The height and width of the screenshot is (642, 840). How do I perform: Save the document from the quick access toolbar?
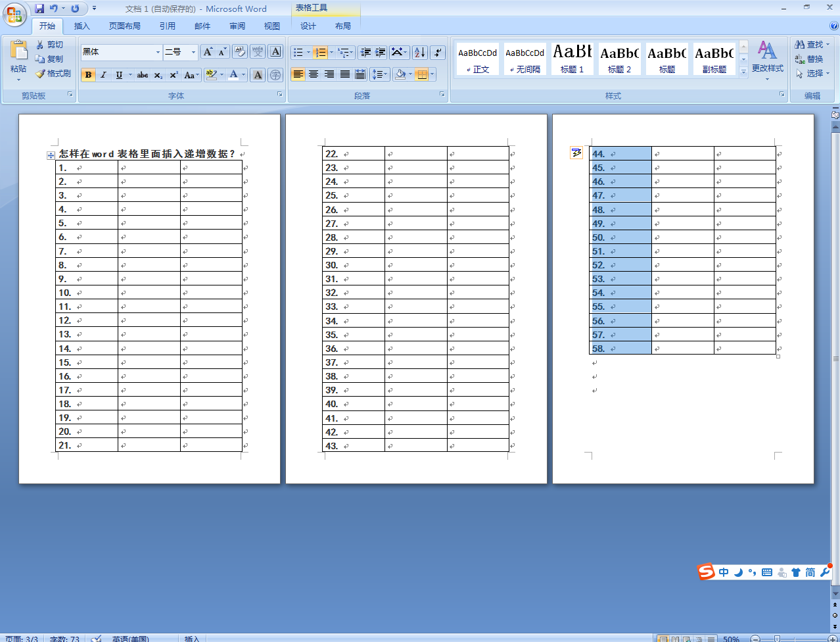coord(39,9)
